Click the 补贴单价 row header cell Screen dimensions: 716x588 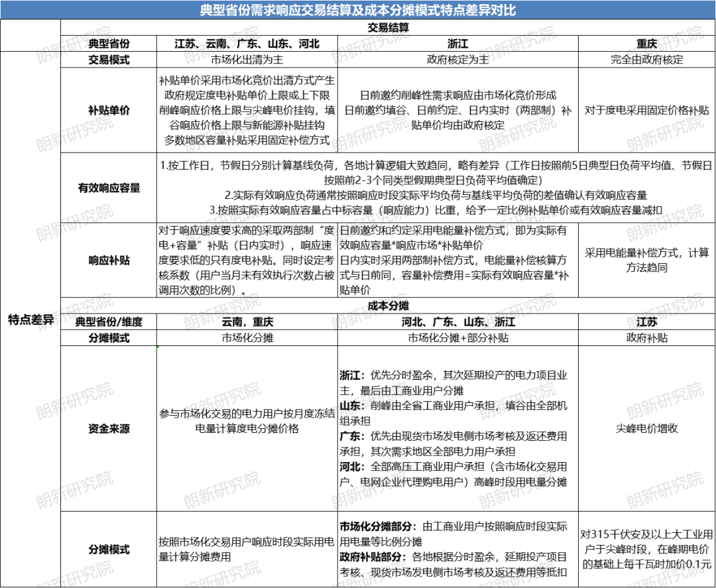(x=109, y=111)
